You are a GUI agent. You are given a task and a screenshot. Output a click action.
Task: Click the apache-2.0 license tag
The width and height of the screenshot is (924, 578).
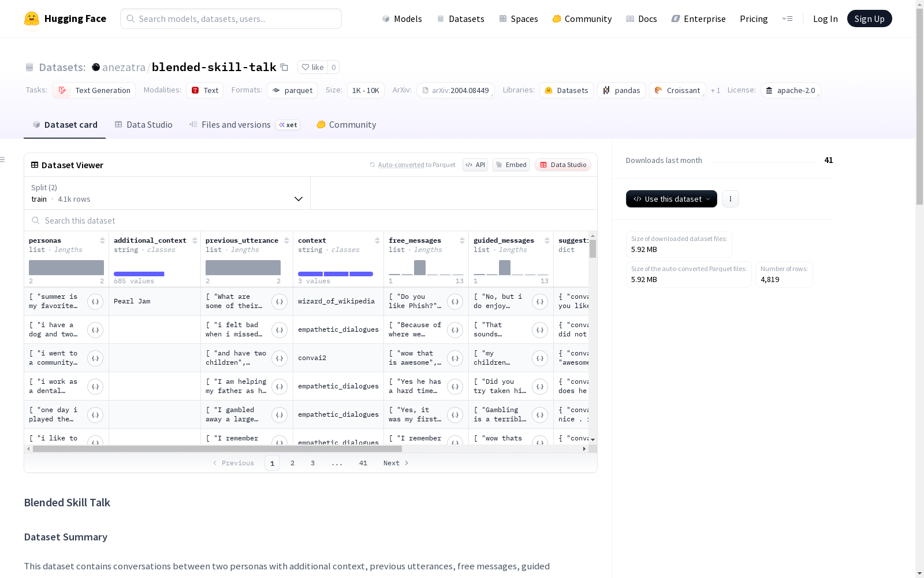tap(791, 90)
